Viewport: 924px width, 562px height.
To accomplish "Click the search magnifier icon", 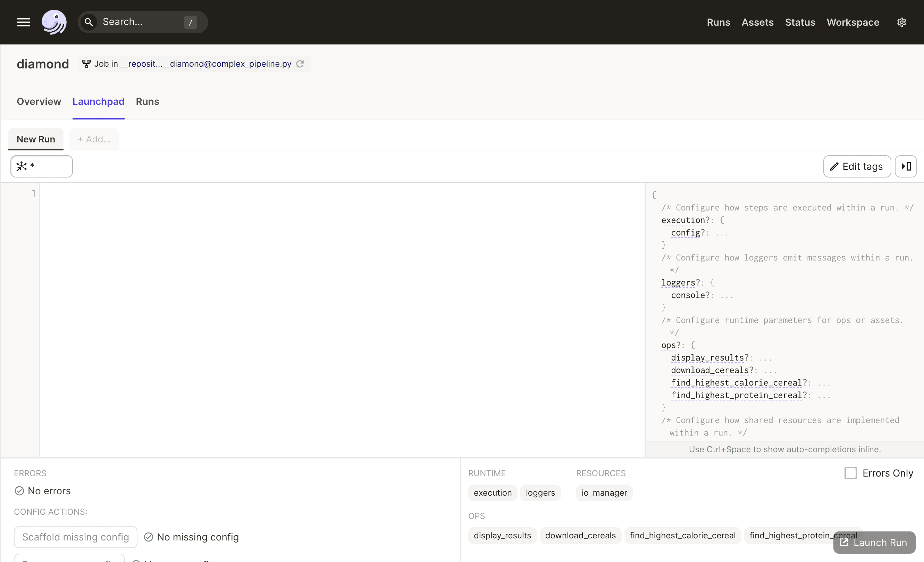I will point(89,22).
